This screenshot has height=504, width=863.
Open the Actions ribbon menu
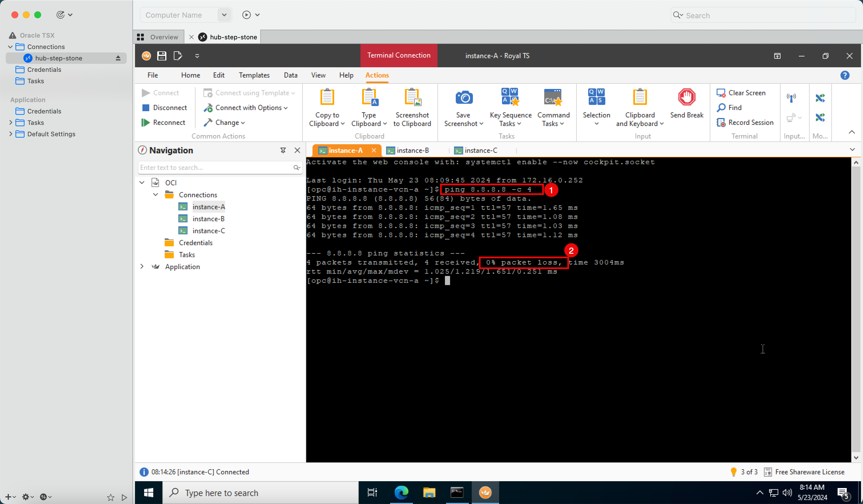pyautogui.click(x=377, y=75)
